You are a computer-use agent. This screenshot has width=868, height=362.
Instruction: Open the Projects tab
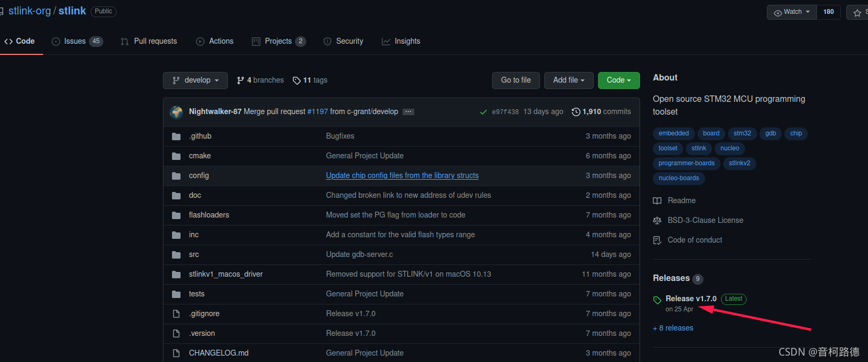[x=279, y=41]
